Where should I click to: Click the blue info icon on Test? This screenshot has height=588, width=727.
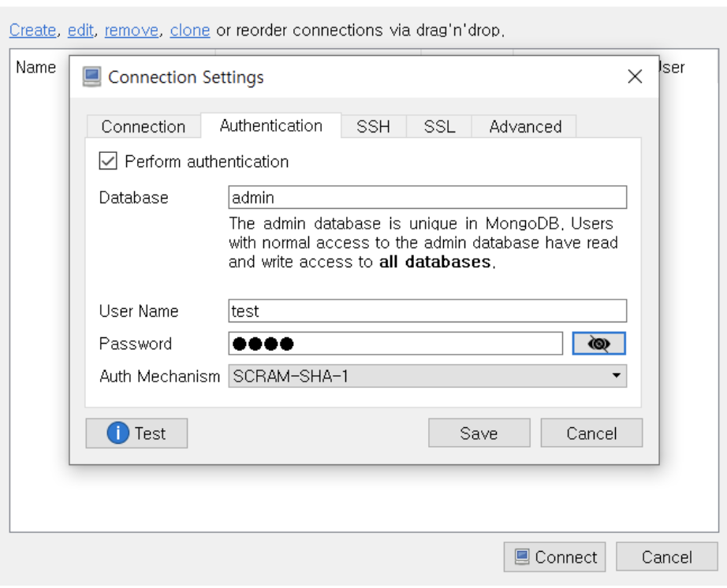point(117,434)
